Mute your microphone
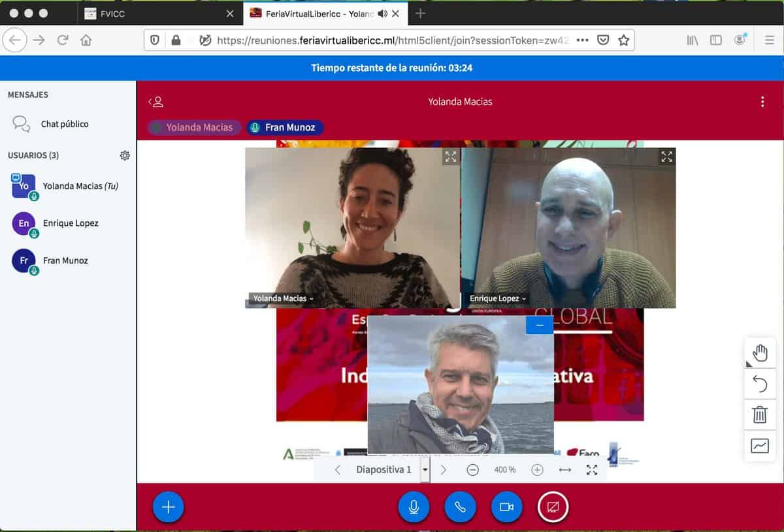784x532 pixels. (x=414, y=507)
